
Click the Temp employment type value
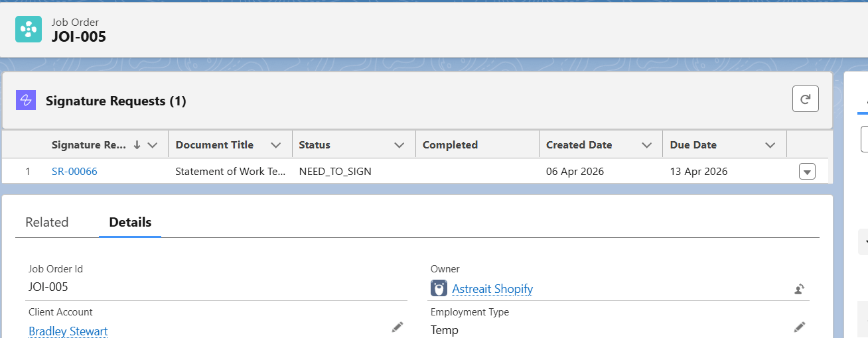(445, 330)
